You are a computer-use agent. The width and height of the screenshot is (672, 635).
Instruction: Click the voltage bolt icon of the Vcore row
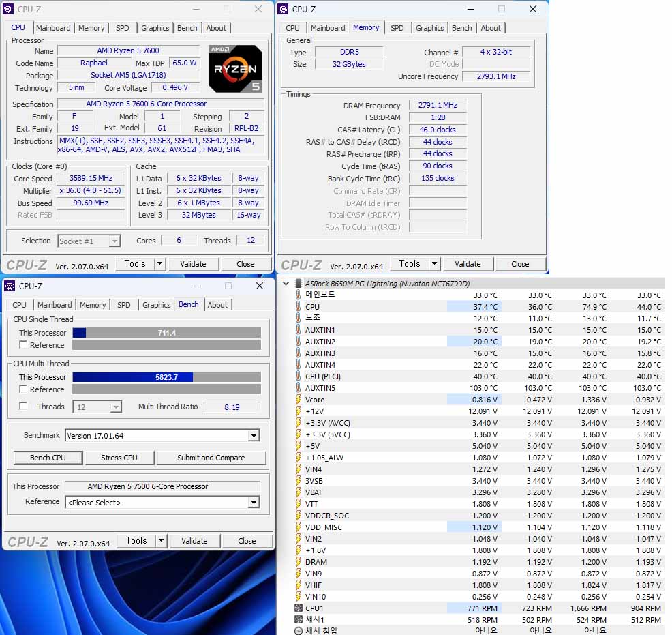298,399
